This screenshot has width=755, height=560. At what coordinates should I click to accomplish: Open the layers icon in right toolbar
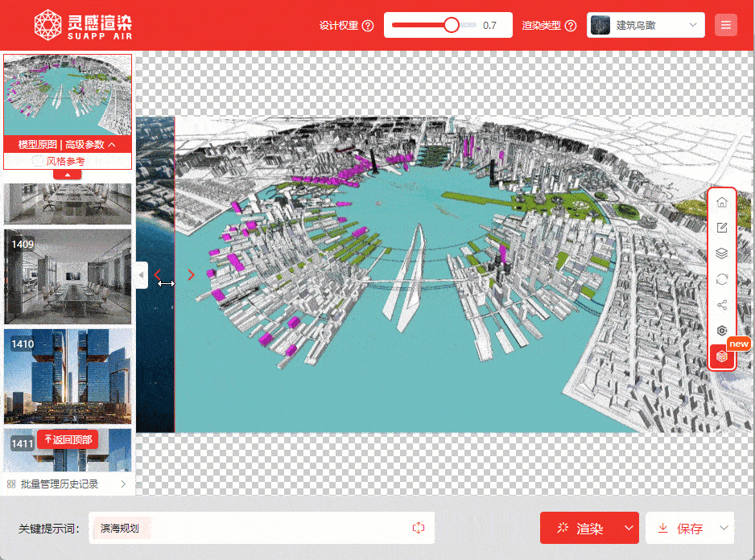pyautogui.click(x=722, y=253)
